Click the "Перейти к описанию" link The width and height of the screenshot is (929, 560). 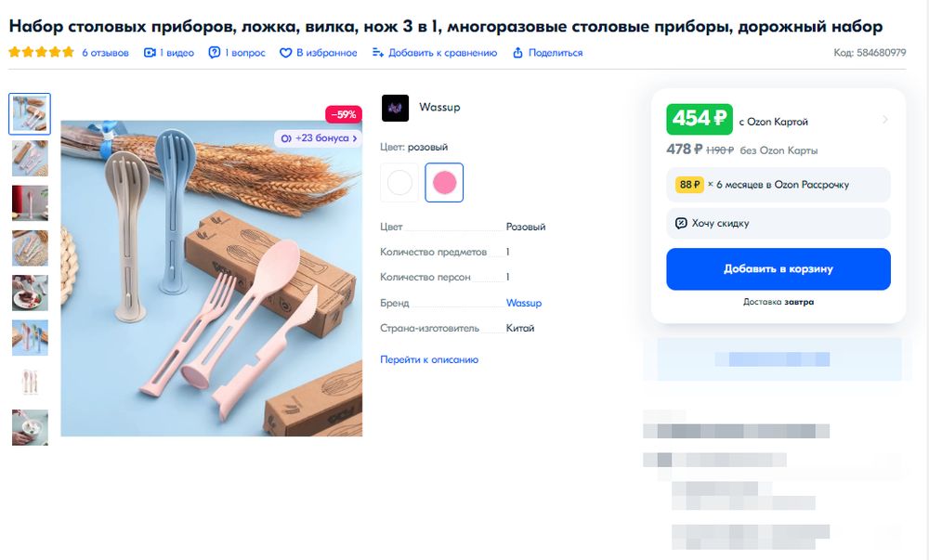[430, 359]
